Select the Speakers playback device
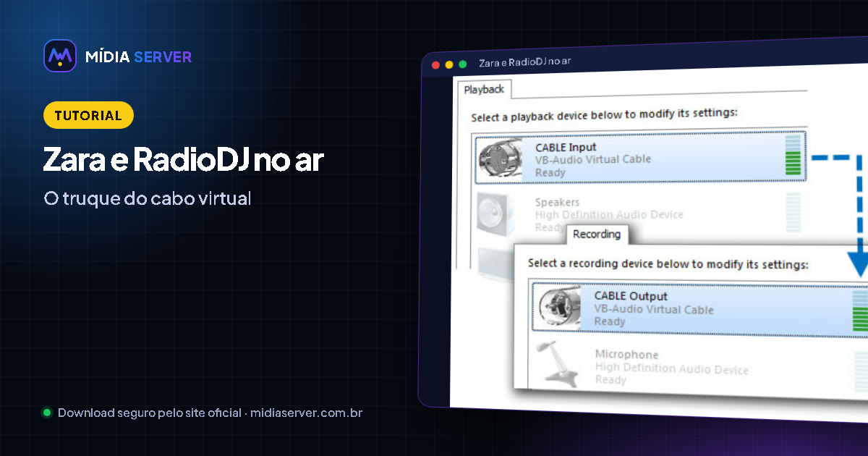Viewport: 868px width, 456px height. (639, 214)
